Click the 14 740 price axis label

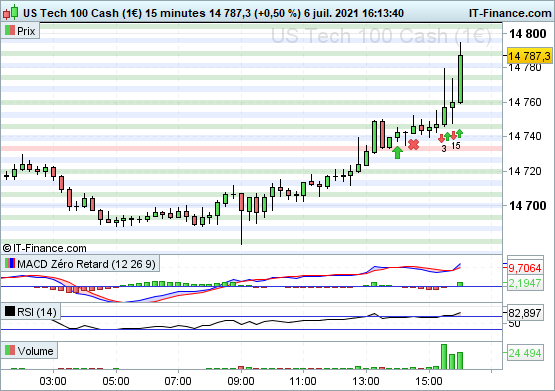(x=525, y=136)
